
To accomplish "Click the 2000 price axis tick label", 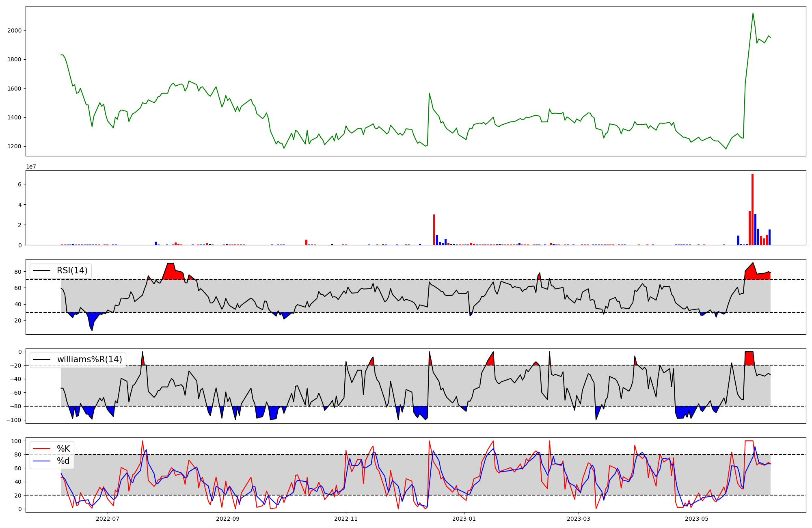I will (x=15, y=30).
